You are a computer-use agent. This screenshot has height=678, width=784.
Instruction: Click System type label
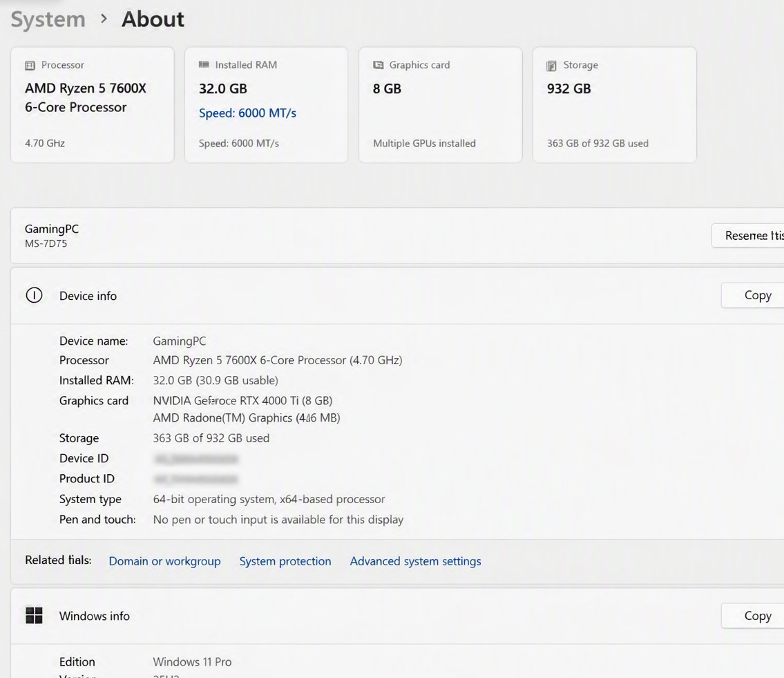click(90, 500)
